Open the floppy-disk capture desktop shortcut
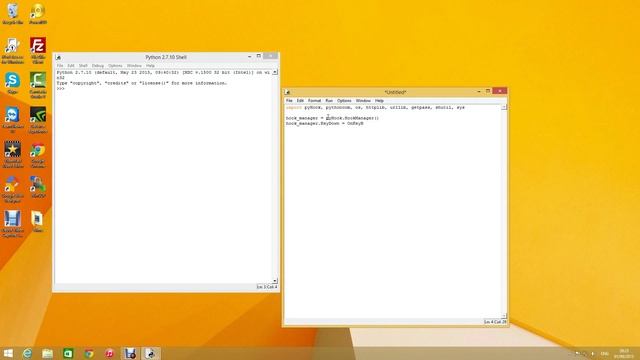 (x=13, y=224)
